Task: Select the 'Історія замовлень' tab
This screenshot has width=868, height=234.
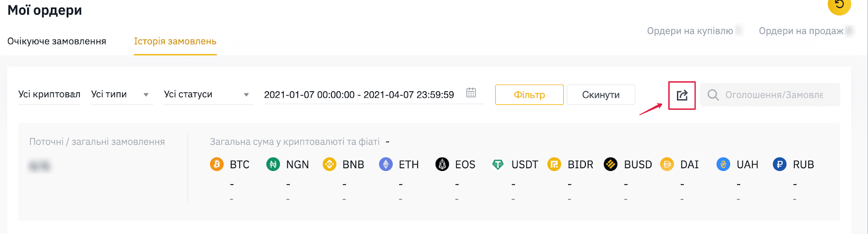Action: (175, 41)
